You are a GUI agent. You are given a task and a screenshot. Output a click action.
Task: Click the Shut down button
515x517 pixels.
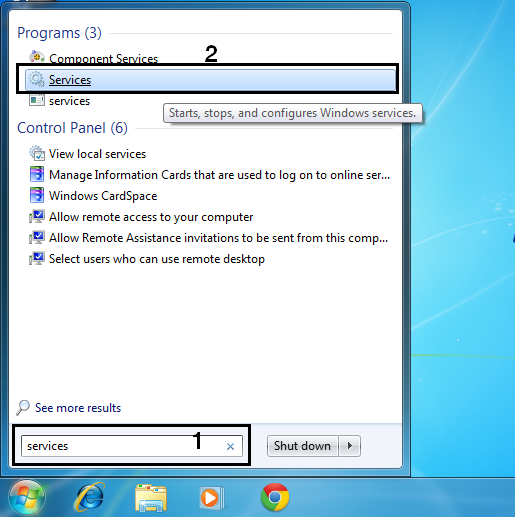pyautogui.click(x=302, y=446)
